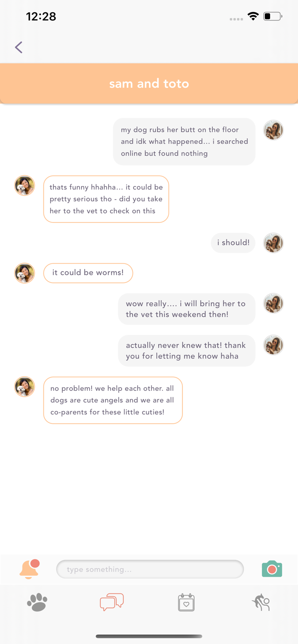Tap the back arrow chevron
The height and width of the screenshot is (644, 298).
18,47
